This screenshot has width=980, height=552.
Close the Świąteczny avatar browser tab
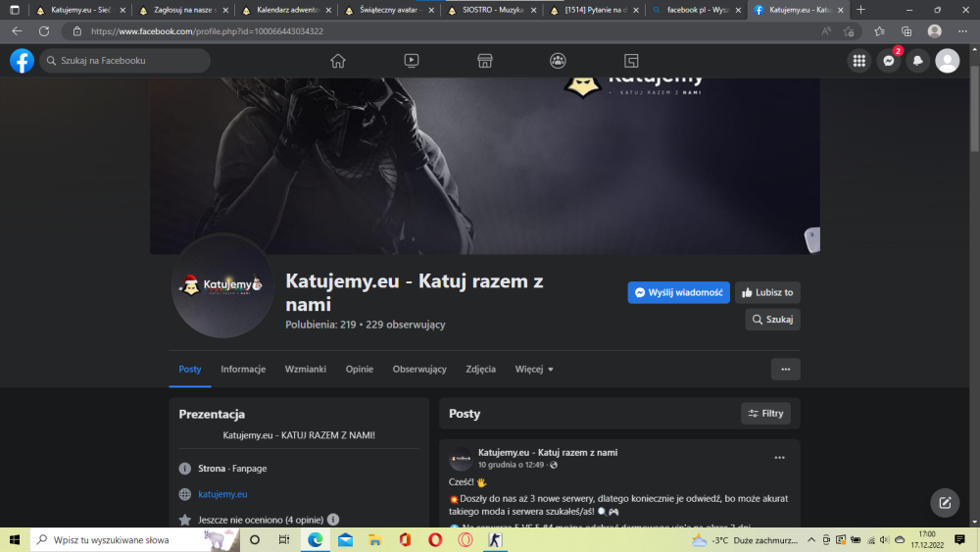click(431, 10)
